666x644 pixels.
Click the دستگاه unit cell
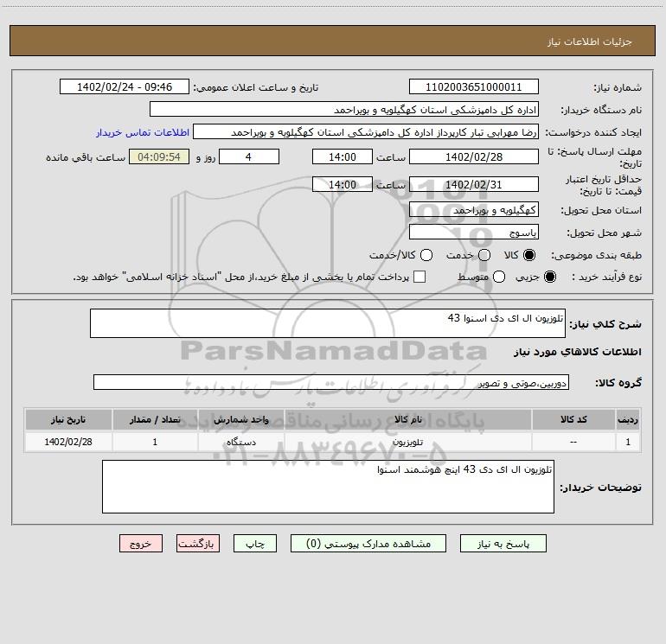[240, 442]
